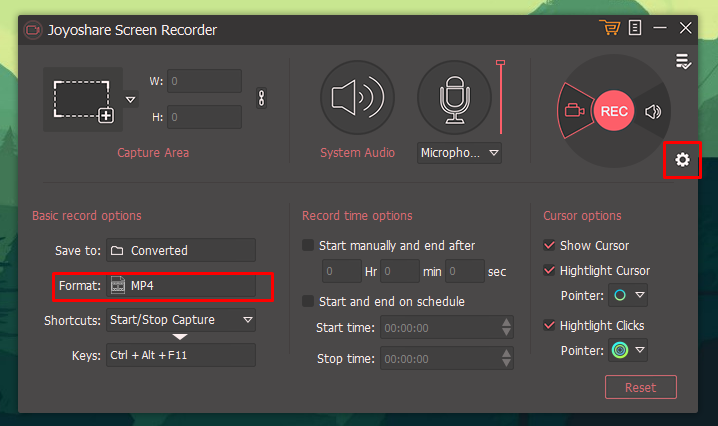Click the Capture Area label
The image size is (718, 426).
click(153, 153)
